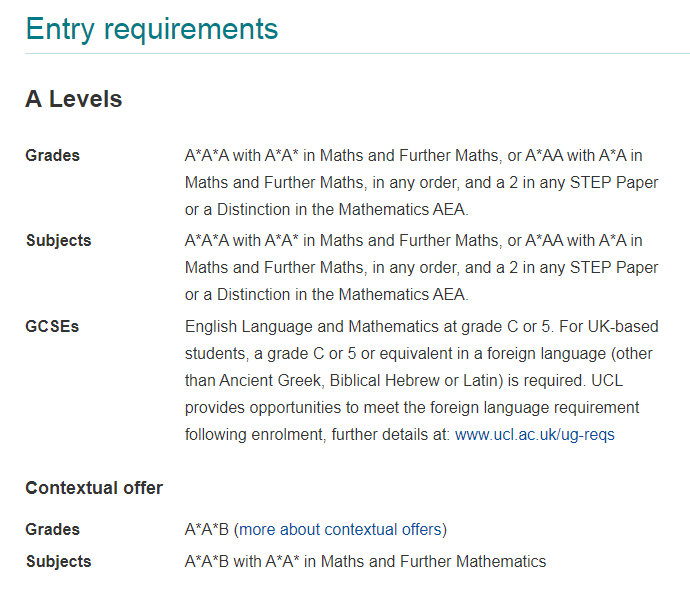The height and width of the screenshot is (594, 690).
Task: Click the 'following enrolment, further details at' text
Action: tap(317, 435)
